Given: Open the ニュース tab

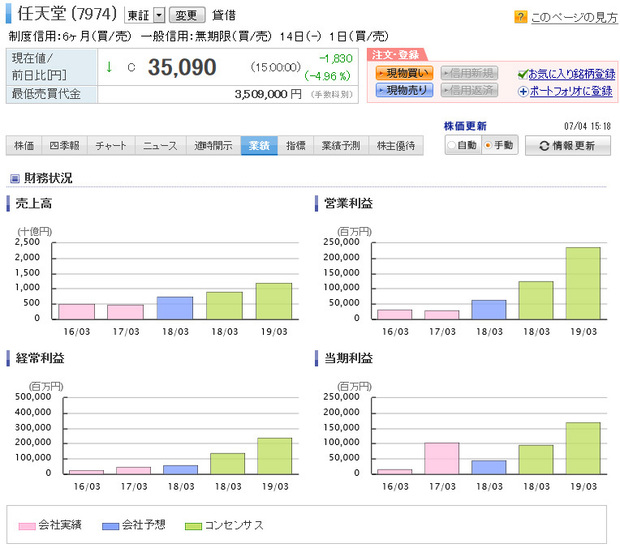Looking at the screenshot, I should pos(160,146).
